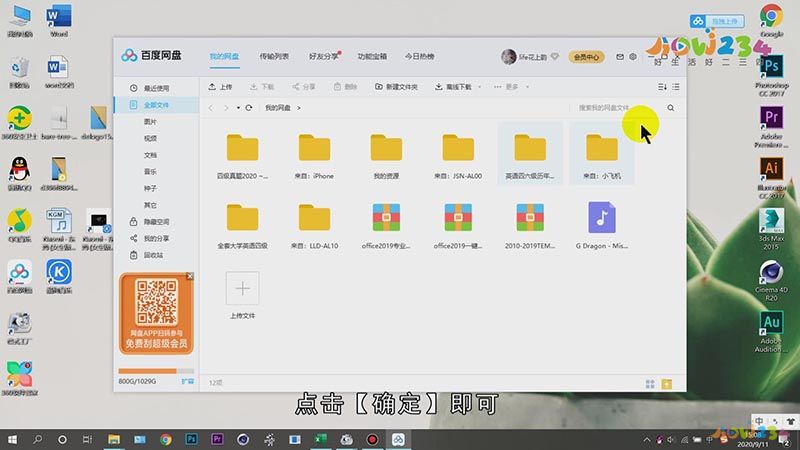Open the 会员中心 member center button

[586, 57]
